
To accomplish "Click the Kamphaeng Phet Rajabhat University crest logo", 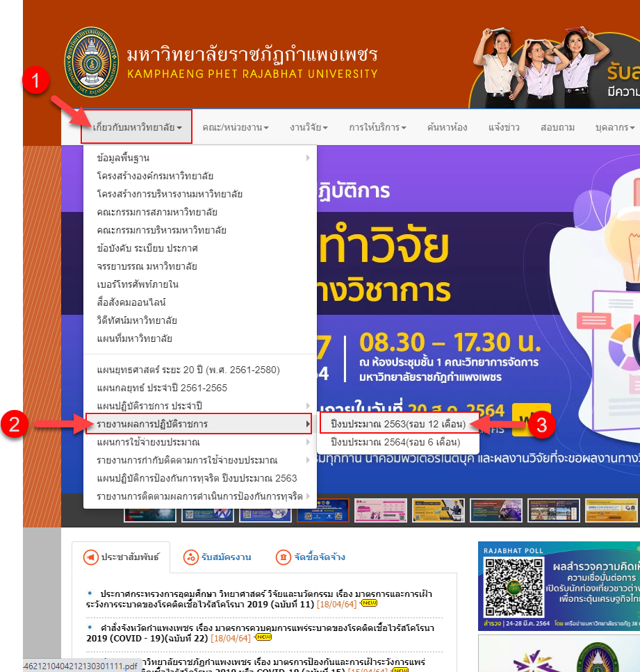I will [91, 62].
